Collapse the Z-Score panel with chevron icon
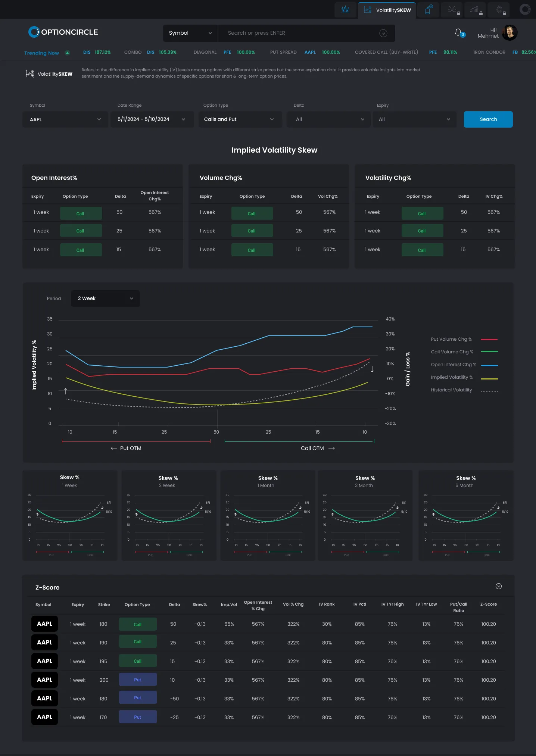This screenshot has width=536, height=756. point(498,586)
